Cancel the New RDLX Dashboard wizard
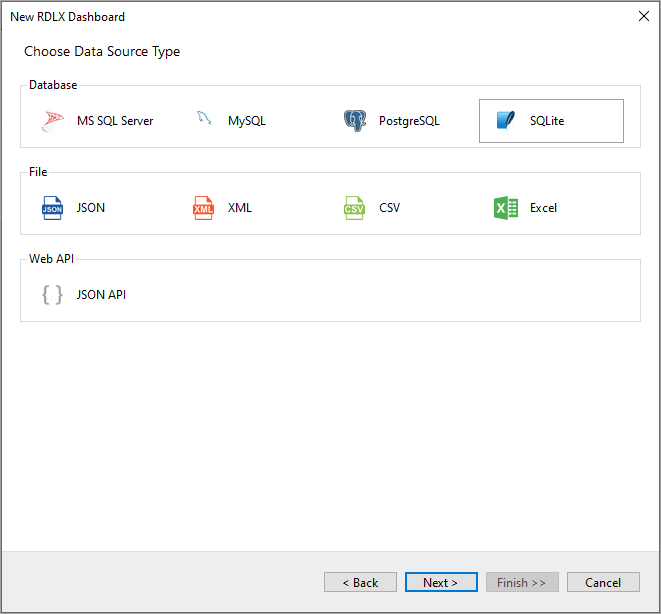The image size is (661, 614). point(603,582)
